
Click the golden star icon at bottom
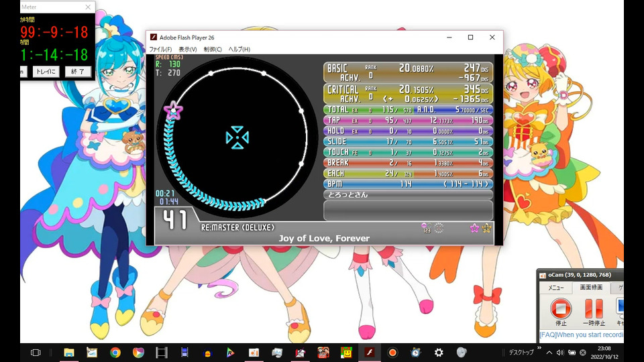pos(486,228)
